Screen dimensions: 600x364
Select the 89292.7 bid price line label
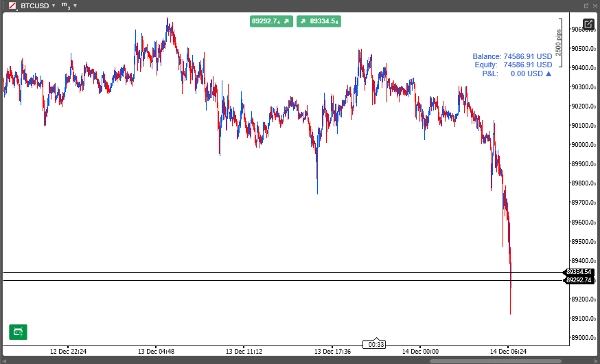pos(579,280)
